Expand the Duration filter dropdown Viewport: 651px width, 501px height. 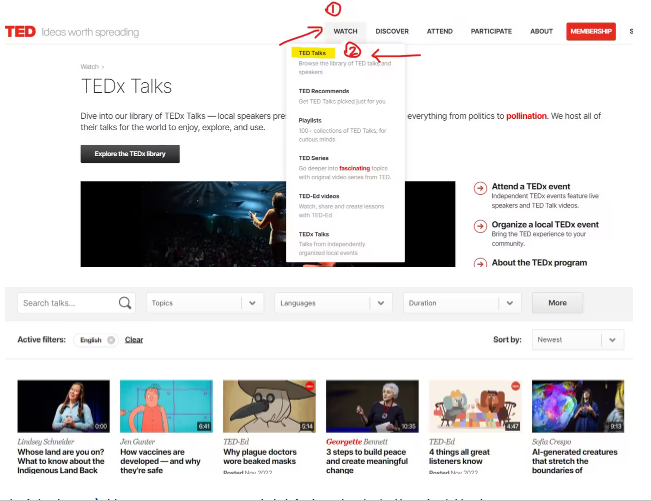pyautogui.click(x=510, y=303)
